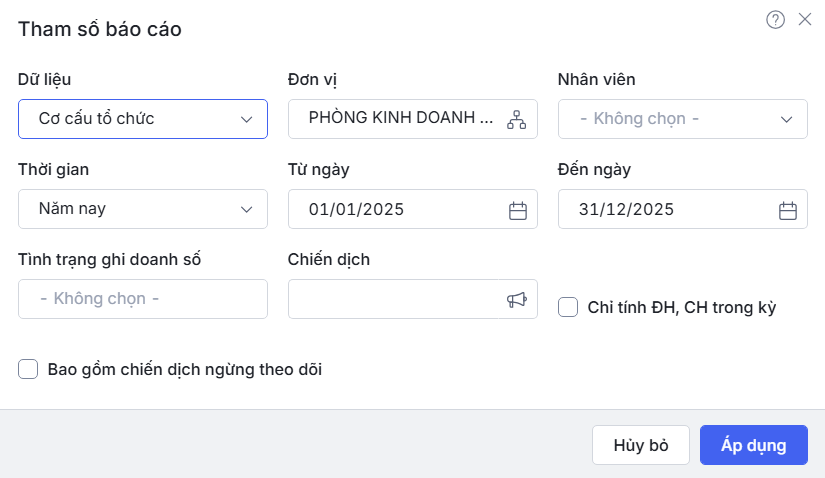Click the help question mark icon
Screen dimensions: 825x478
(x=775, y=20)
